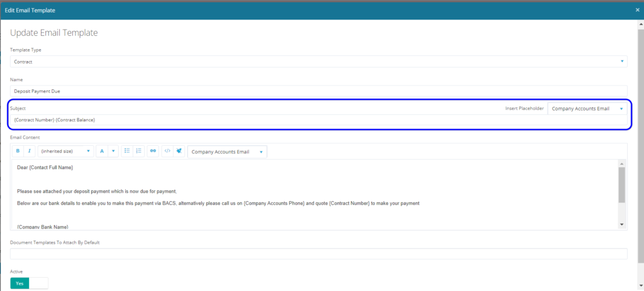644x291 pixels.
Task: Click the email content scrollbar thumb
Action: 621,185
